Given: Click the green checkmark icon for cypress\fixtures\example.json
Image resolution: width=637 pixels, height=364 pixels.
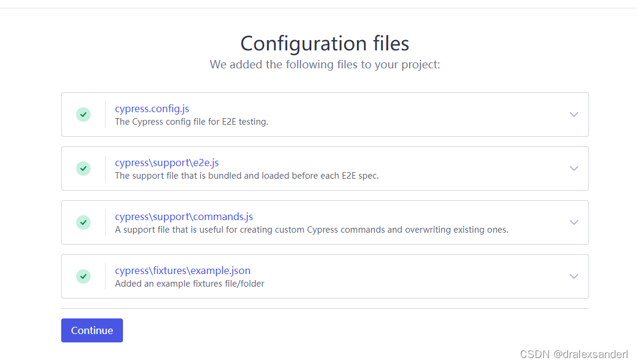Looking at the screenshot, I should 83,276.
